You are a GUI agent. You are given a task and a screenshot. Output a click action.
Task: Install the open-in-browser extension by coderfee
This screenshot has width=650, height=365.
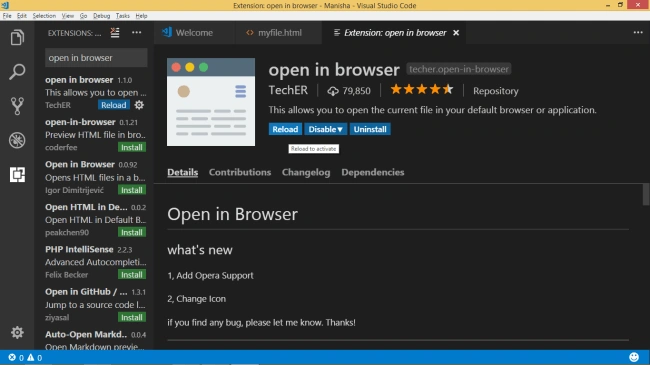tap(132, 147)
